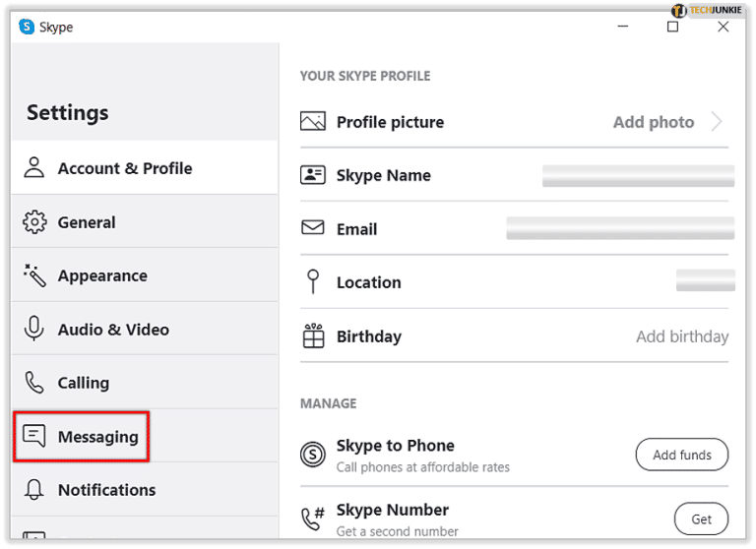
Task: Click the Birthday gift box icon
Action: coord(313,335)
